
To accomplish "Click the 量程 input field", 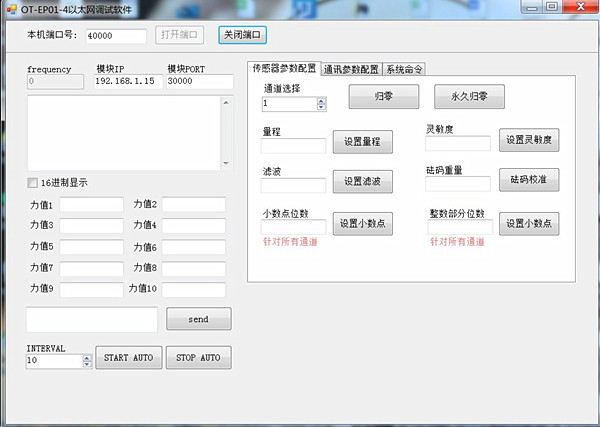I will coord(293,146).
